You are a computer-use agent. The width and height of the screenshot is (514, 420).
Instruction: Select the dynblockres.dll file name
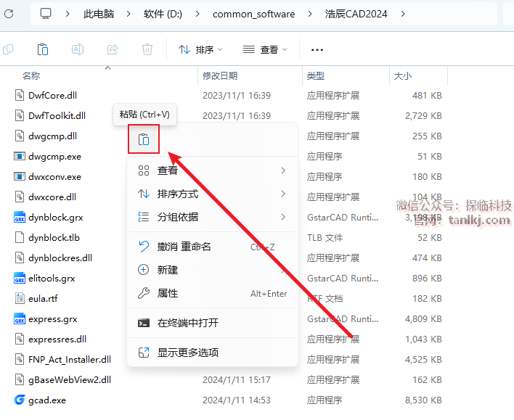tap(60, 258)
